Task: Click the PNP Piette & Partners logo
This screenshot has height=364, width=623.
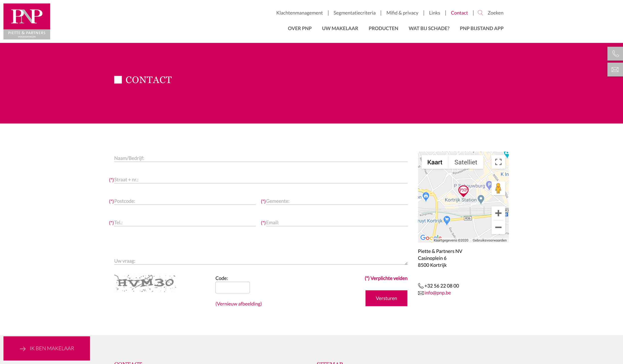Action: click(x=27, y=21)
